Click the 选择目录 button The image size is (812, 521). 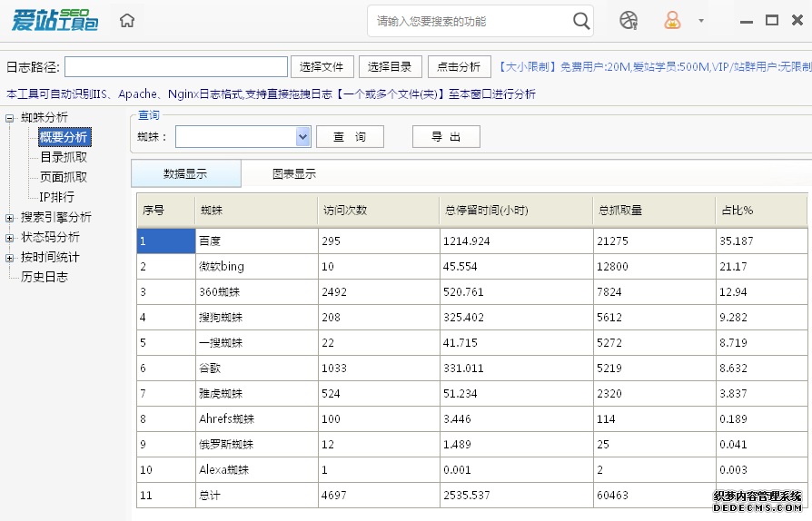tap(390, 67)
